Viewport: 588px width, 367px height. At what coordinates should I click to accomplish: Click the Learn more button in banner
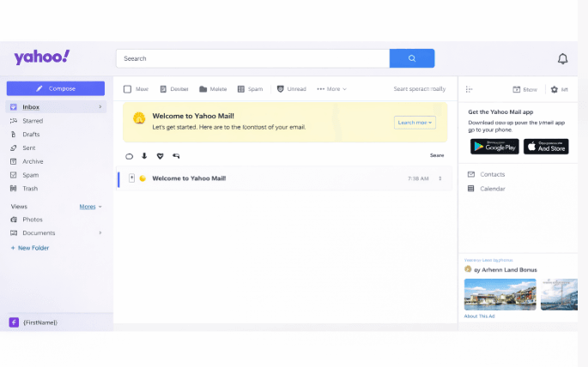(x=415, y=123)
